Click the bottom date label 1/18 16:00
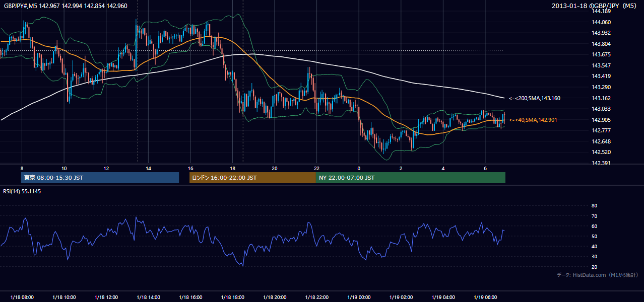This screenshot has height=302, width=644. tap(190, 297)
